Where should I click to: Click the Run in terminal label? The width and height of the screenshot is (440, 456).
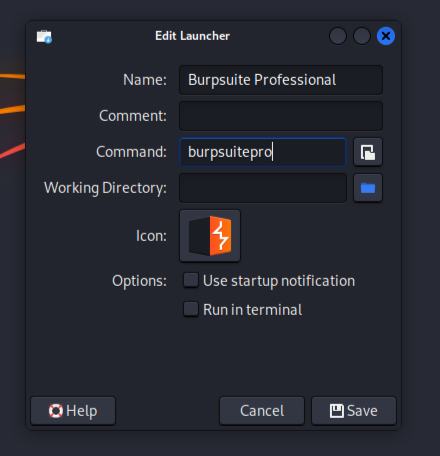pos(253,310)
